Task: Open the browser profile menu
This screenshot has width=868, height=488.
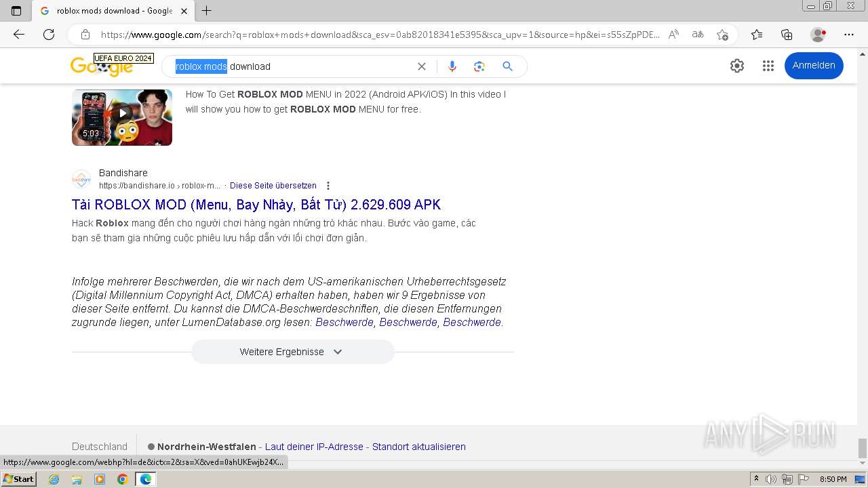Action: tap(818, 35)
